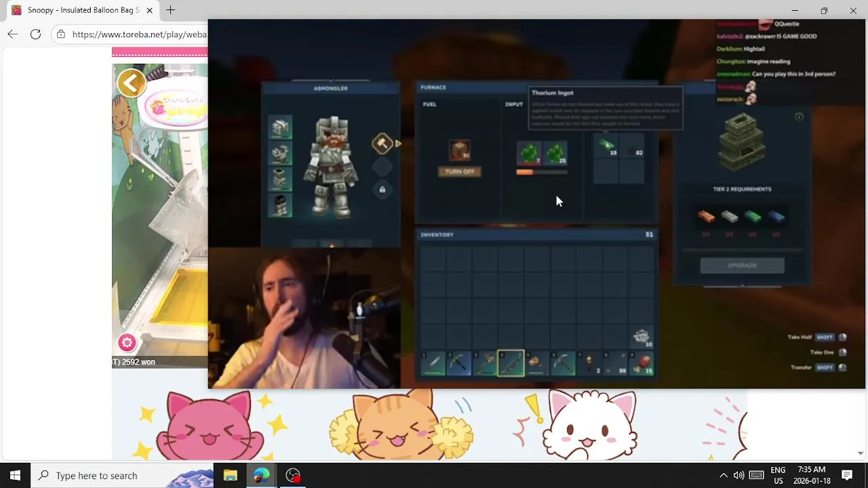Viewport: 868px width, 488px height.
Task: Select the hammer tool slot beside the character
Action: pyautogui.click(x=382, y=143)
